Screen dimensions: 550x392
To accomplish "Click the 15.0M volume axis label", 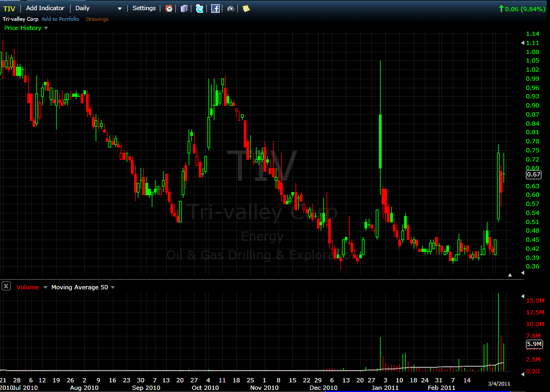I will point(535,301).
